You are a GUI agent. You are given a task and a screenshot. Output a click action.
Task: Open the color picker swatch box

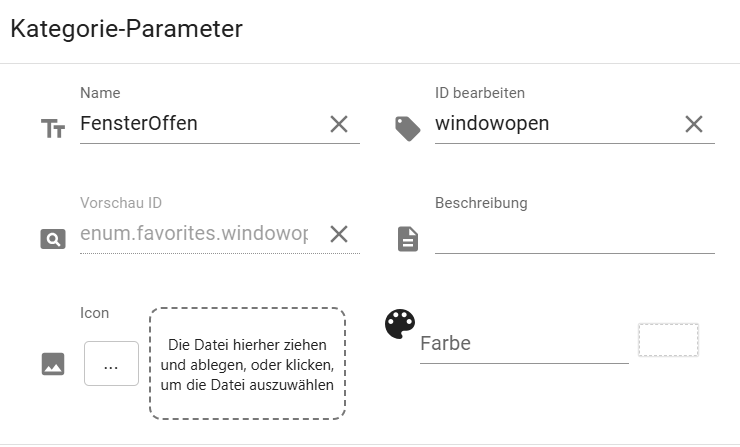pyautogui.click(x=668, y=340)
